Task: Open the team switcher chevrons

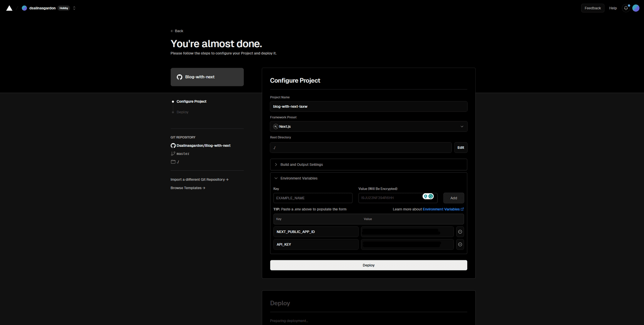Action: tap(74, 8)
